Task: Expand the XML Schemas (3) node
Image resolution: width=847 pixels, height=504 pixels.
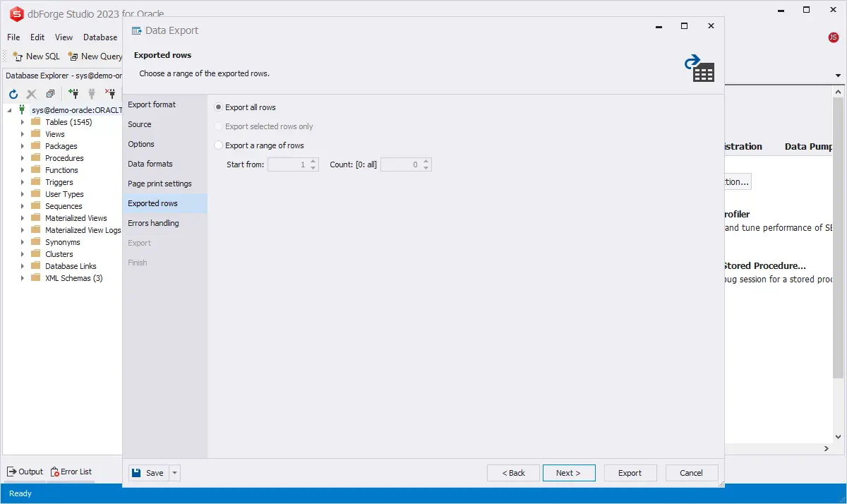Action: [x=23, y=278]
